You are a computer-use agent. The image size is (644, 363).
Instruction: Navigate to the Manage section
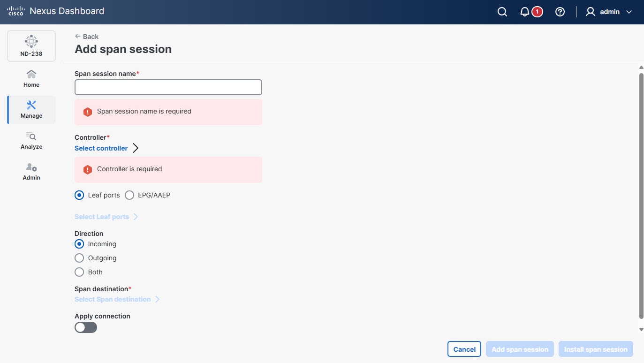coord(31,109)
